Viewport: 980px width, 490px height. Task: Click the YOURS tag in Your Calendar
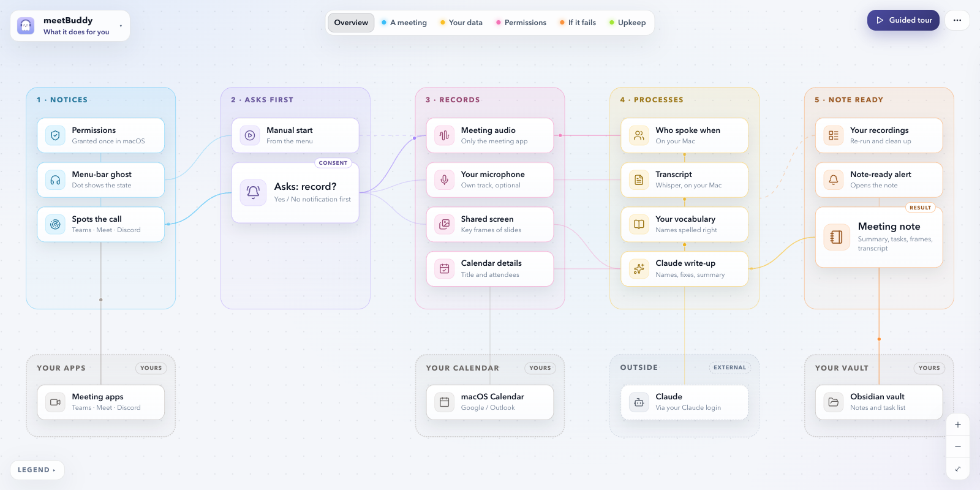click(x=540, y=368)
